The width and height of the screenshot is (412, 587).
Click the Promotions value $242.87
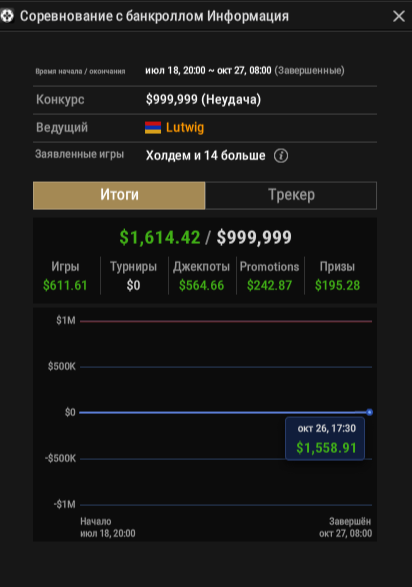(x=269, y=285)
